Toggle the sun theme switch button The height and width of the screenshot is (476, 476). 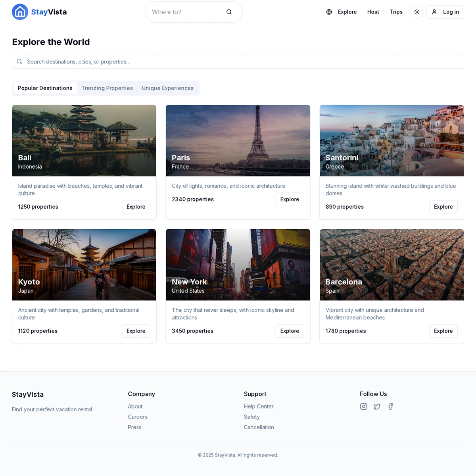tap(417, 12)
